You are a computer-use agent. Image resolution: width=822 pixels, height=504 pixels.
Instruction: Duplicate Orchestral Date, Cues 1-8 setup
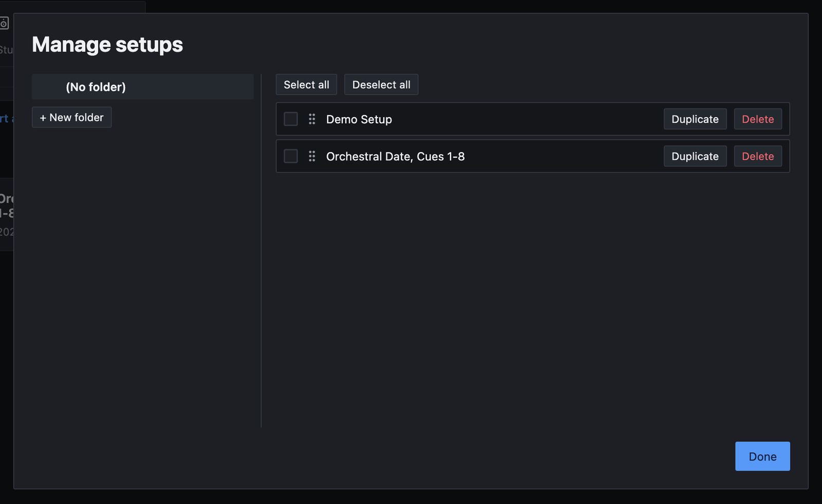click(695, 156)
